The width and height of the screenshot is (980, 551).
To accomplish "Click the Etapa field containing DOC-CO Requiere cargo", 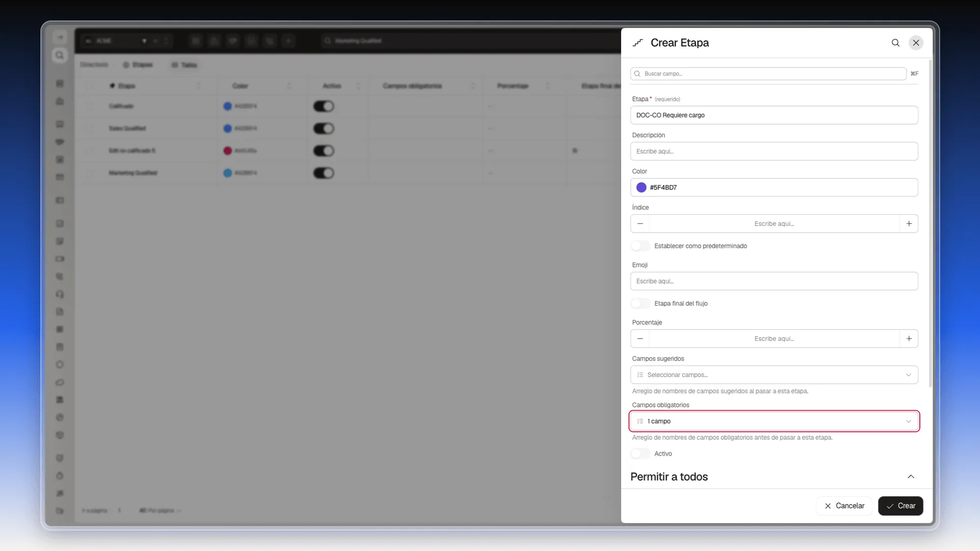I will point(774,115).
